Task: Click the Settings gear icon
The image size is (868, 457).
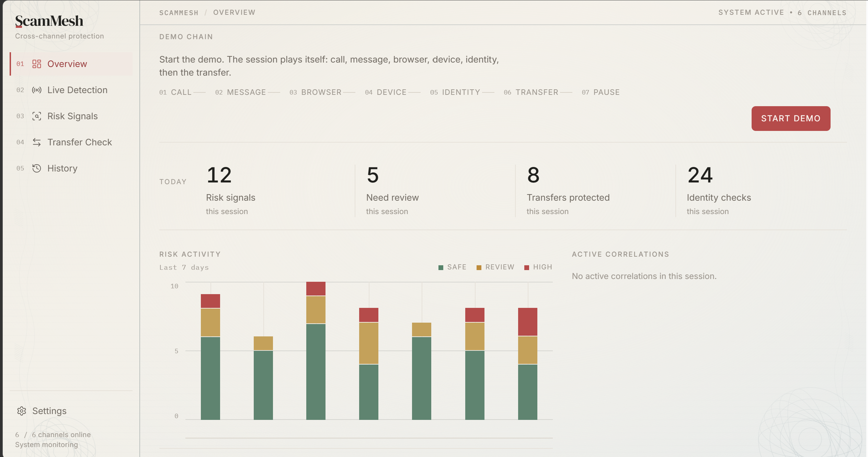Action: pyautogui.click(x=22, y=411)
